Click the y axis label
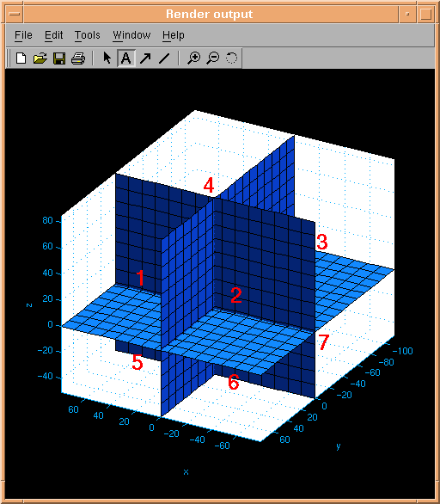The width and height of the screenshot is (440, 504). tap(339, 446)
